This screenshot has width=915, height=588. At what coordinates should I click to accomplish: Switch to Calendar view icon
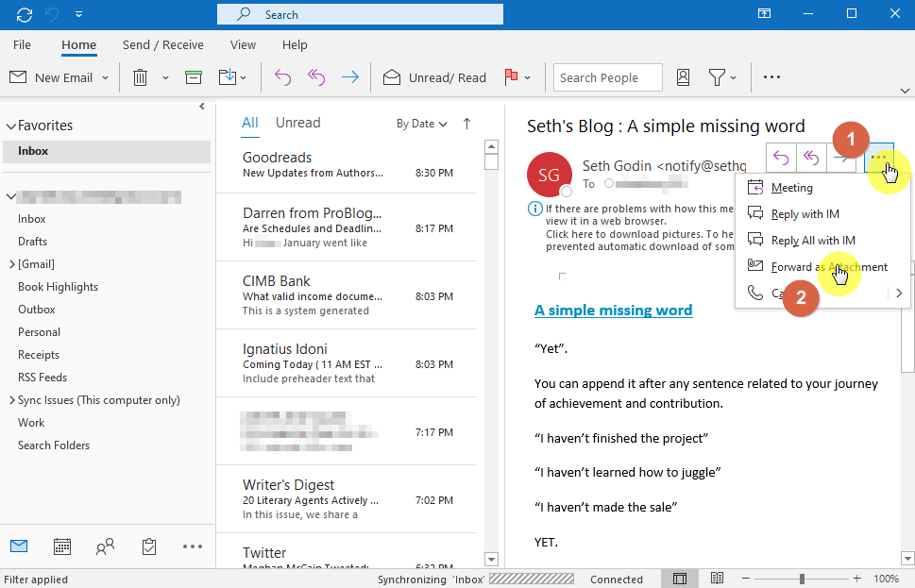[x=62, y=546]
